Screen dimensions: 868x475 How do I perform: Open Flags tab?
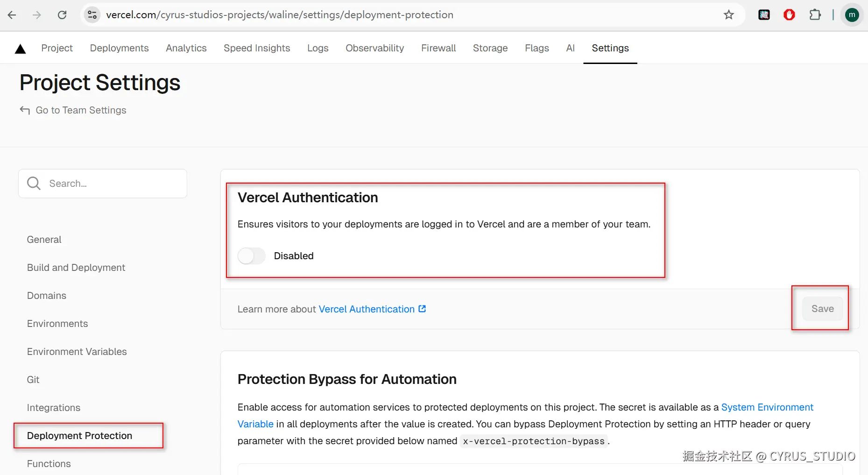(x=537, y=48)
